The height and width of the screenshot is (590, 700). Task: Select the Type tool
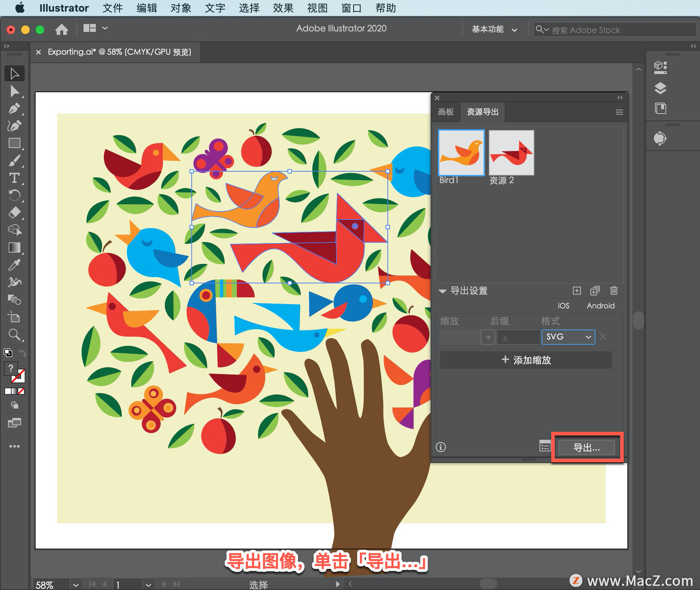pyautogui.click(x=15, y=178)
